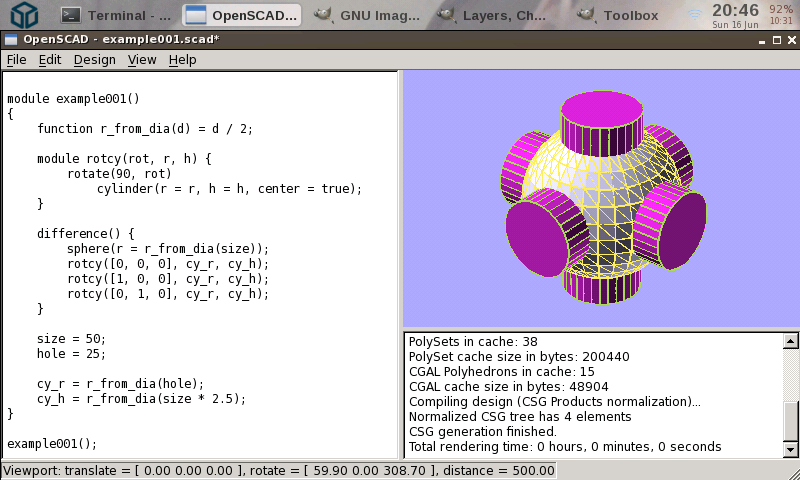
Task: Click the Wi-Fi network tray icon
Action: click(694, 14)
